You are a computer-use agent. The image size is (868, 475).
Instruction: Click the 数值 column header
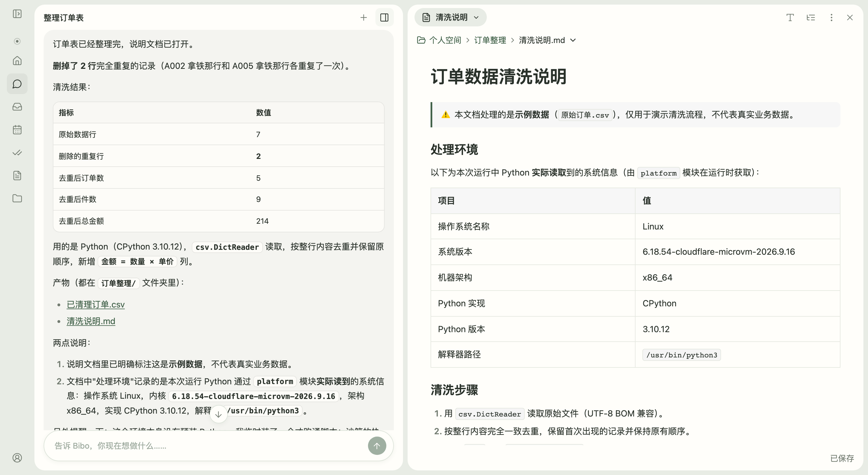(x=263, y=112)
